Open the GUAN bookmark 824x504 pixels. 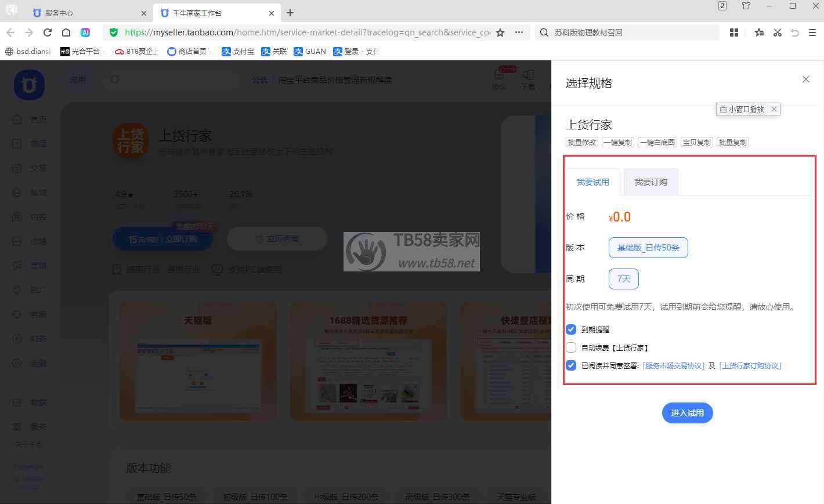pos(310,52)
